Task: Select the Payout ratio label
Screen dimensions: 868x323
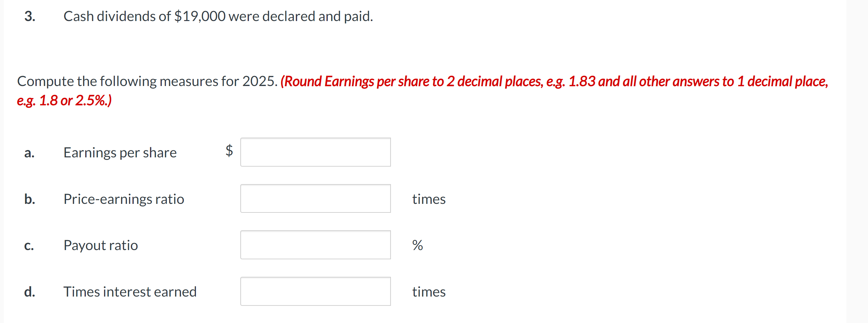Action: (x=101, y=245)
